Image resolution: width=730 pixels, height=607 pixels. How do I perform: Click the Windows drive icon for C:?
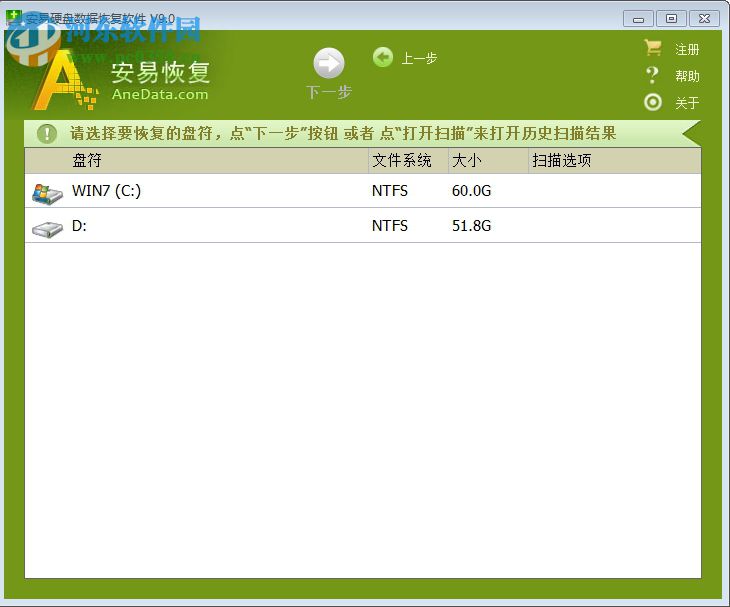pyautogui.click(x=47, y=194)
